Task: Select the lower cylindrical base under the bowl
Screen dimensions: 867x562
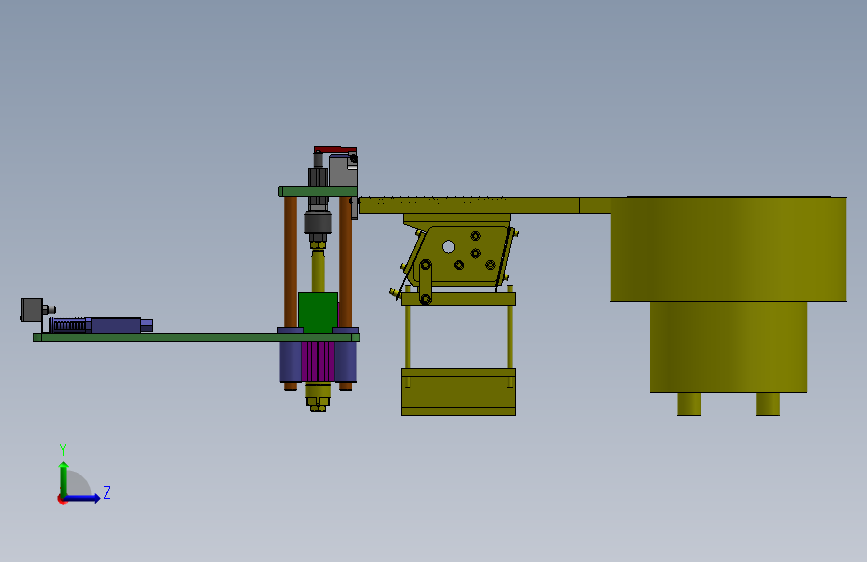Action: (x=728, y=347)
